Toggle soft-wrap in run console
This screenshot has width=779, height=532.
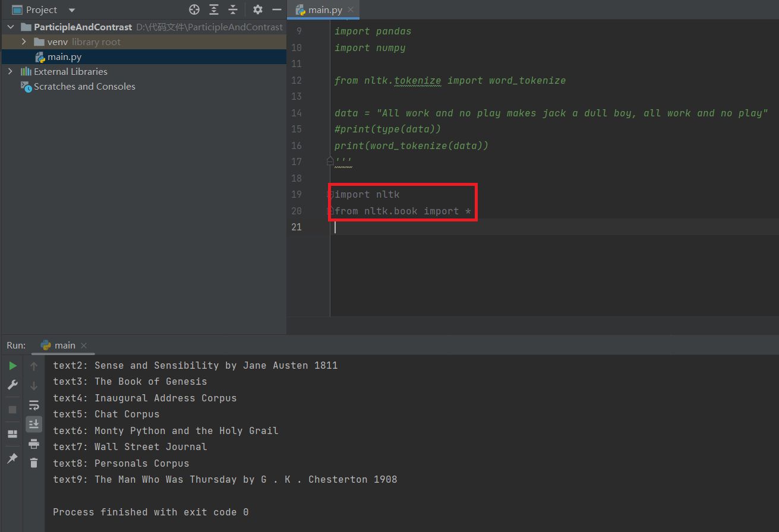coord(34,405)
